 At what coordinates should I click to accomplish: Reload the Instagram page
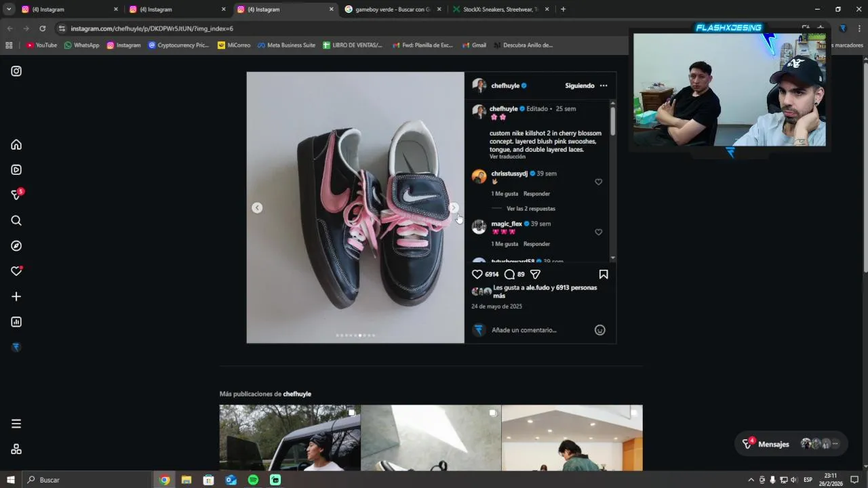pos(42,28)
